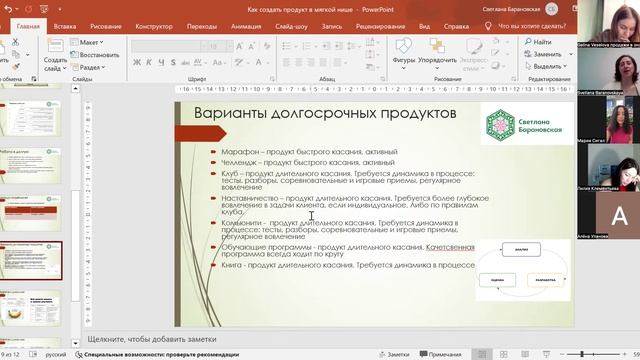
Task: Toggle left paragraph alignment
Action: [286, 62]
